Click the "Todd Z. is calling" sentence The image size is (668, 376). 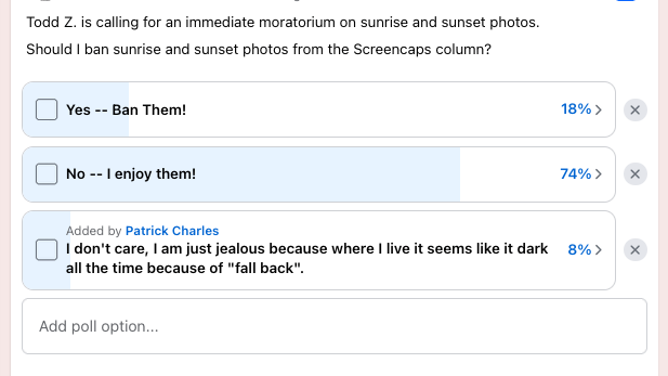(x=283, y=22)
